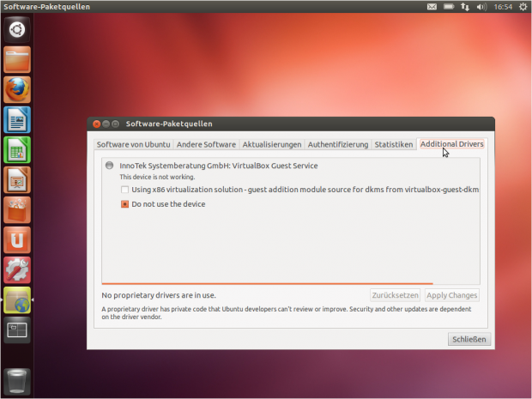532x399 pixels.
Task: Open Ubuntu One from the launcher
Action: tap(17, 240)
